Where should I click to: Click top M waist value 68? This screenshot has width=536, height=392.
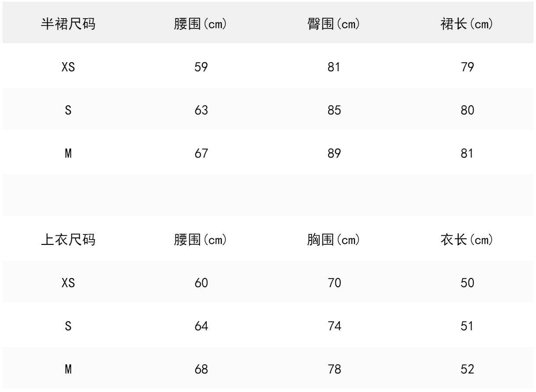[x=201, y=370]
